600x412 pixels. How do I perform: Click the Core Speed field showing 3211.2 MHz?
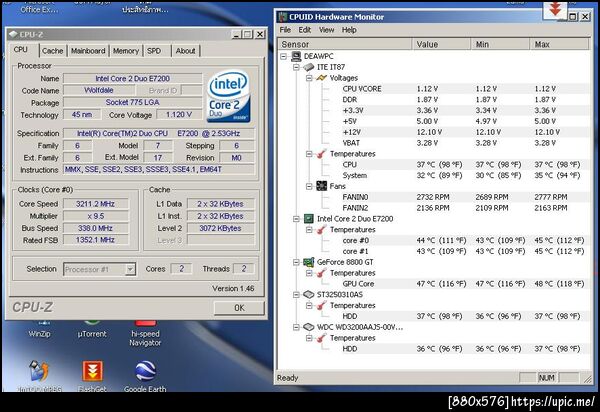(96, 204)
